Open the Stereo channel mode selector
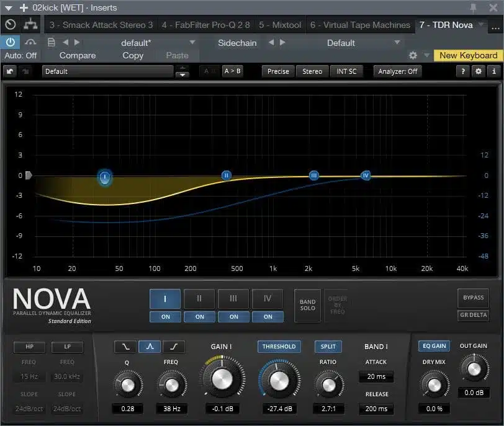Viewport: 504px width, 426px height. [312, 71]
